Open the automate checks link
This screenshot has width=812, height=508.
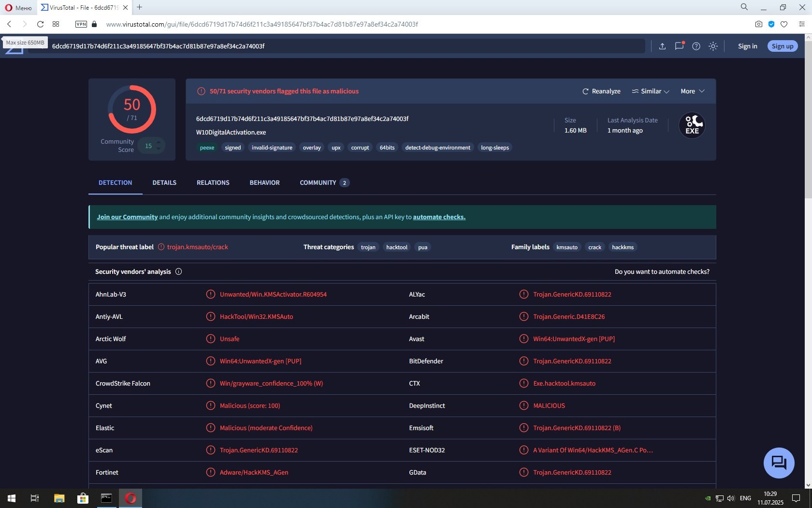point(439,217)
